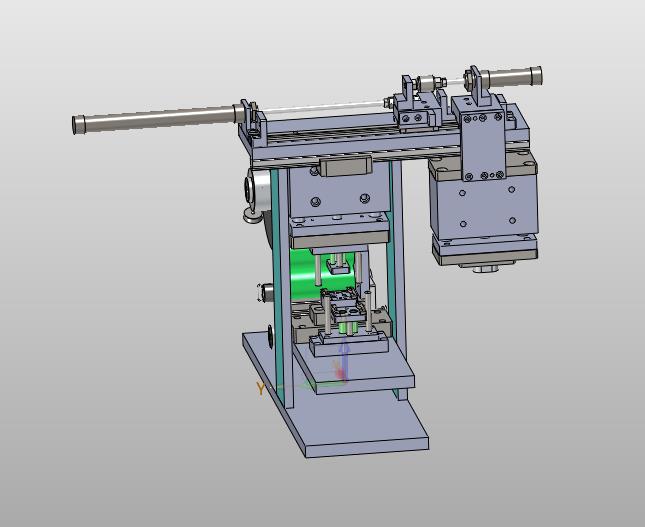Click the orange Y axis label
This screenshot has width=645, height=527.
pyautogui.click(x=260, y=389)
